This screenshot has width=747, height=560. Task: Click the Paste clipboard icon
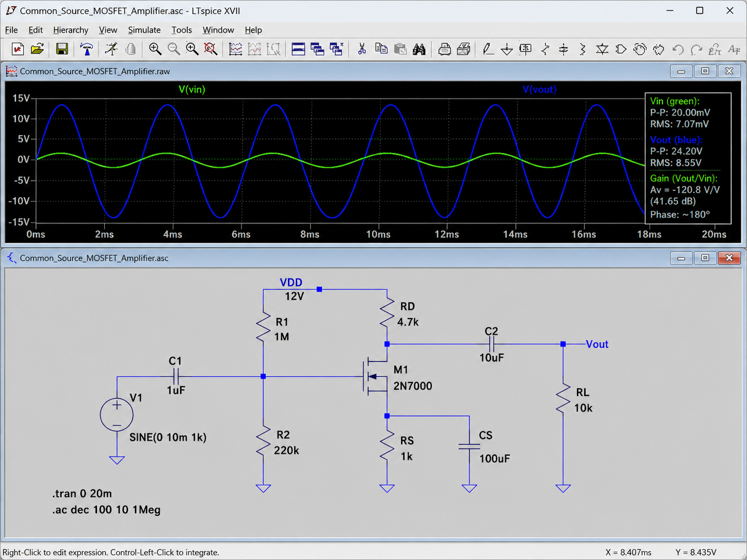pyautogui.click(x=400, y=49)
